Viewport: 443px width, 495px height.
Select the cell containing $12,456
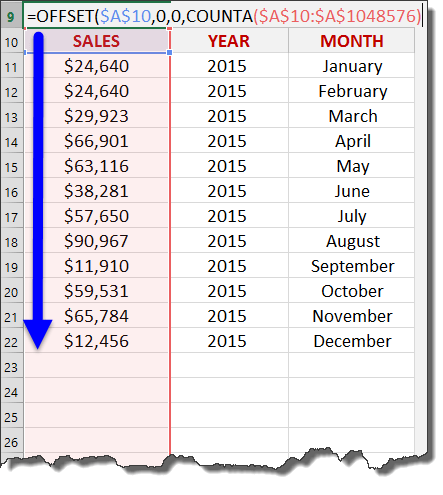pos(97,341)
